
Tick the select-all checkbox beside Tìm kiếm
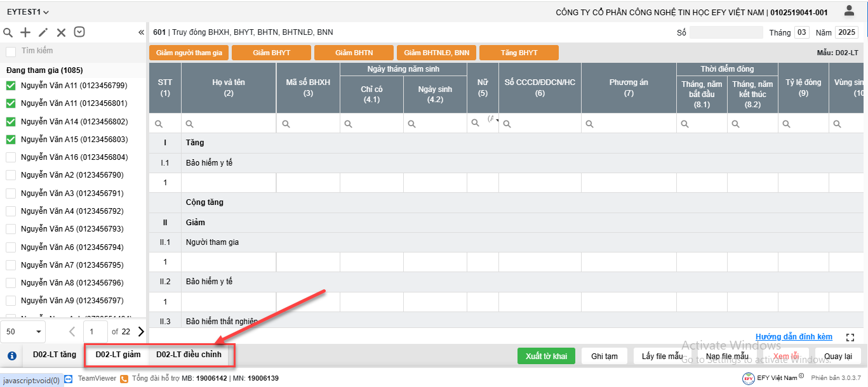[11, 51]
